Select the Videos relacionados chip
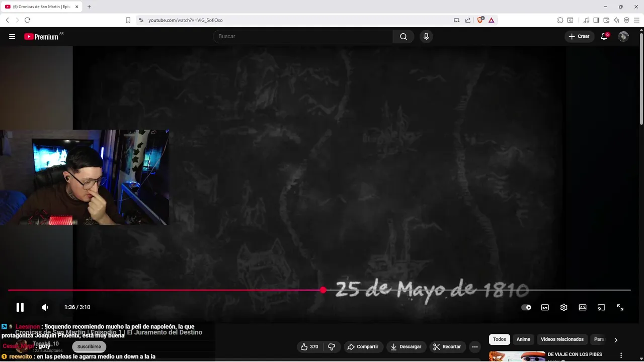 point(562,339)
